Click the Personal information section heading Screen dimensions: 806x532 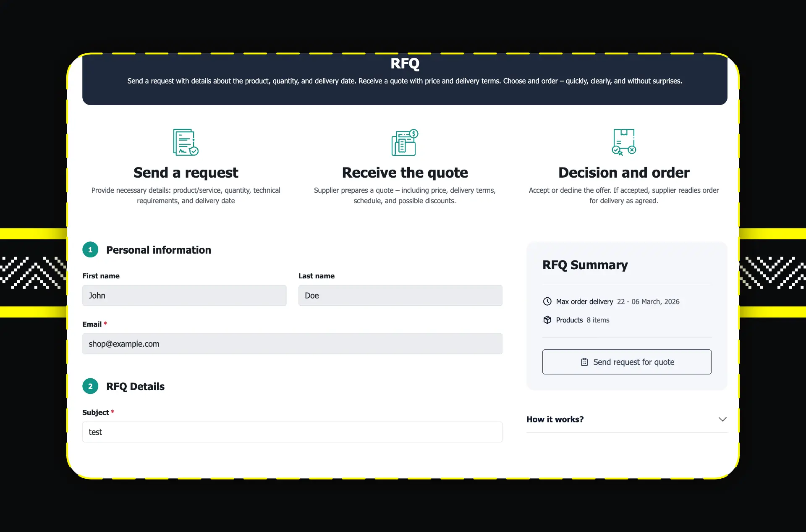tap(159, 250)
